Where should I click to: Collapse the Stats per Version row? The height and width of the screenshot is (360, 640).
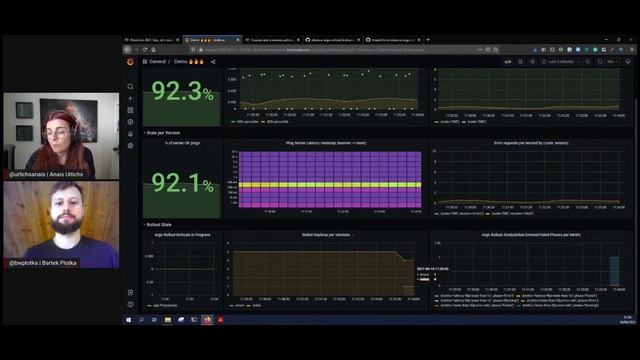tap(162, 133)
